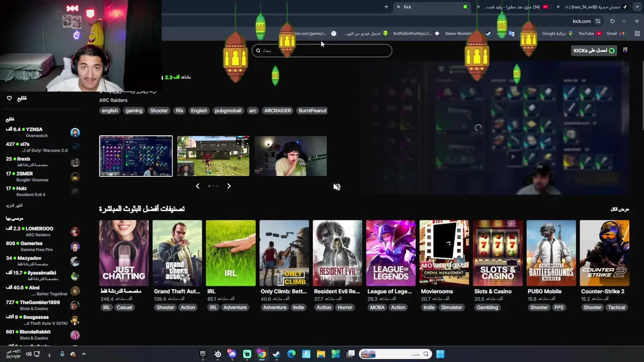Screen dimensions: 644x362
Task: Click the 'BurntPeanut' tag
Action: click(312, 111)
